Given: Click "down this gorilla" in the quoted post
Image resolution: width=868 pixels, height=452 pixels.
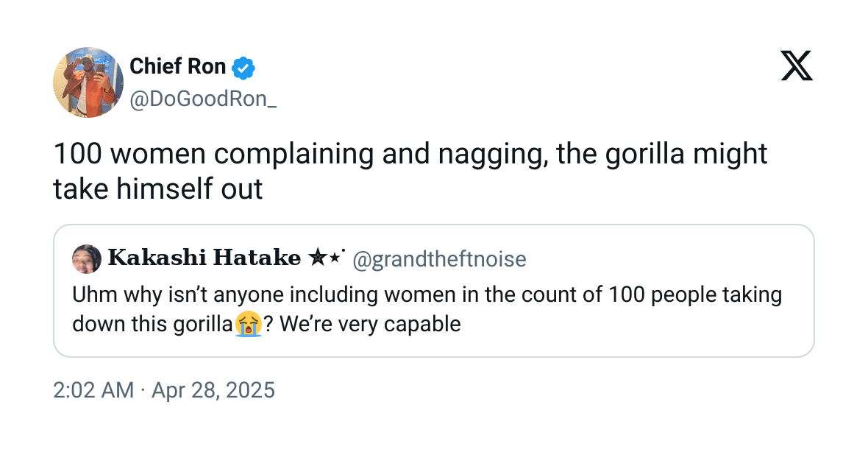Looking at the screenshot, I should (153, 324).
